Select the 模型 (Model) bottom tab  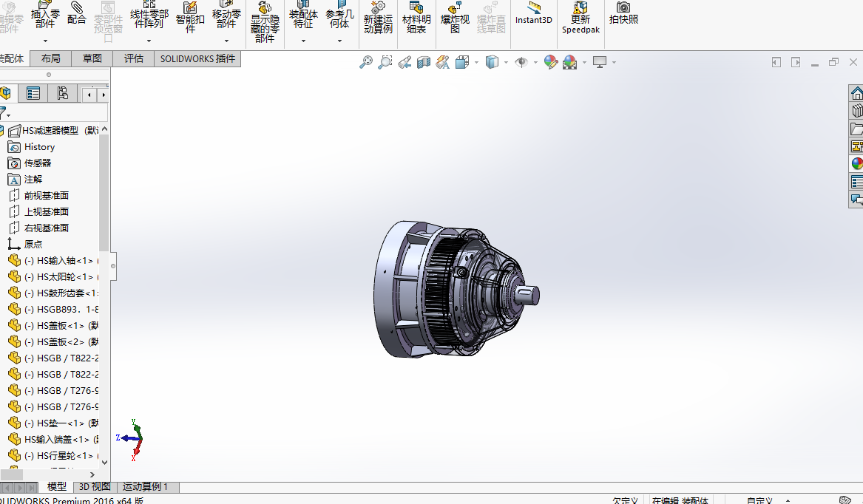pos(57,487)
